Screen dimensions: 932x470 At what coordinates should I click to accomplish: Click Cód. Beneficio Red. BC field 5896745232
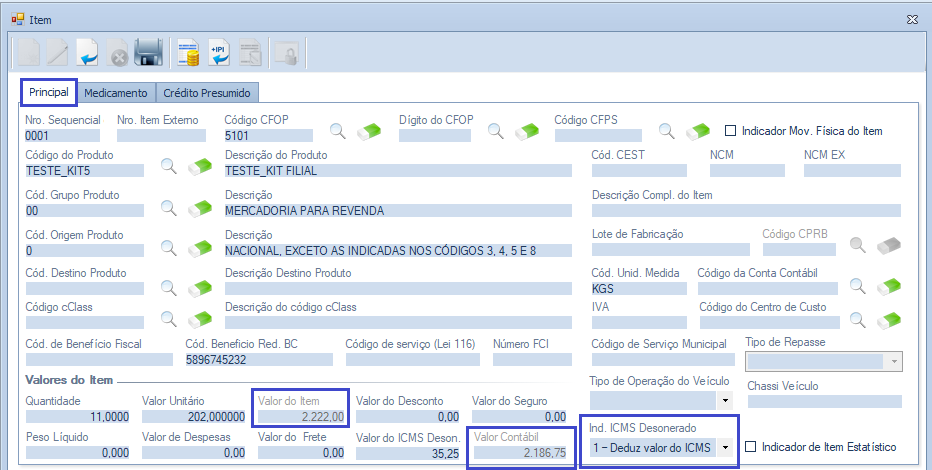(x=259, y=359)
